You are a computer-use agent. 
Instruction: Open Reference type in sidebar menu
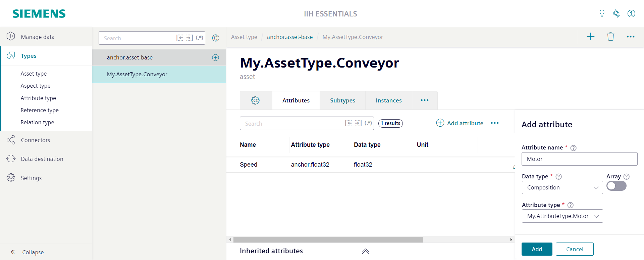pyautogui.click(x=40, y=110)
